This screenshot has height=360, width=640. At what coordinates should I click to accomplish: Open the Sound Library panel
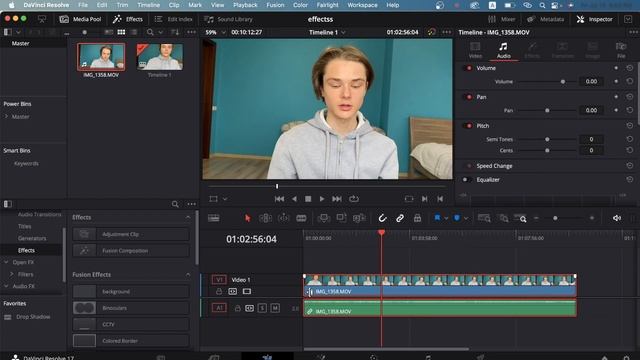click(229, 19)
